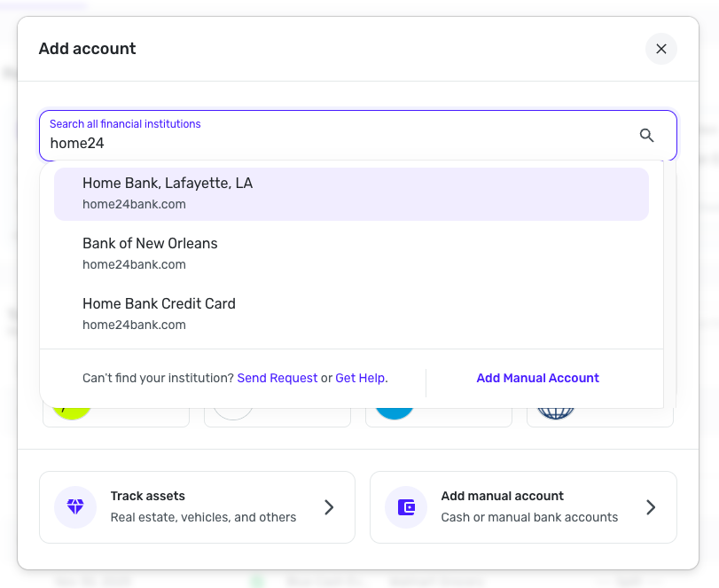Focus the financial institutions search field

coord(337,142)
